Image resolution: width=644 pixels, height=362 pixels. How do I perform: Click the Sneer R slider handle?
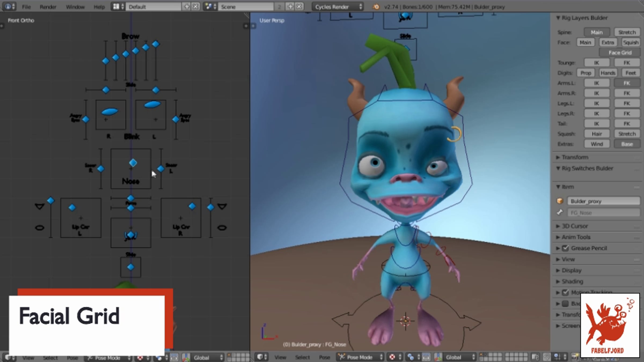[101, 169]
